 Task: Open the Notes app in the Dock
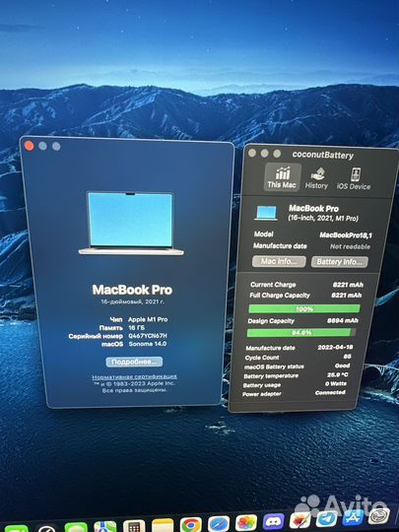(163, 525)
